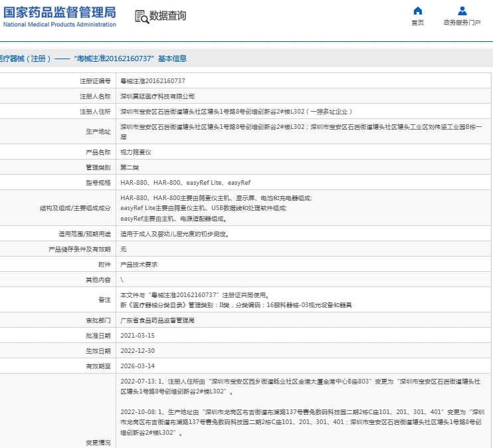
Task: Click the 批准日期 label
Action: pos(98,336)
